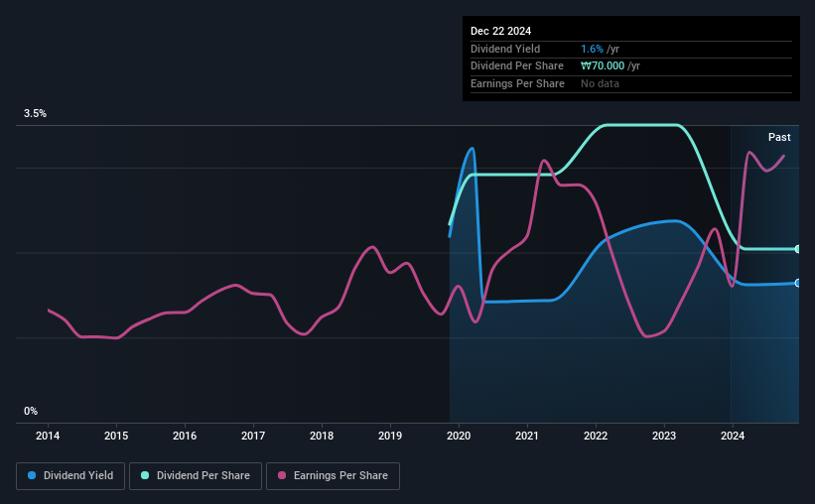Click the teal Dividend Per Share legend dot
815x504 pixels.
click(145, 475)
